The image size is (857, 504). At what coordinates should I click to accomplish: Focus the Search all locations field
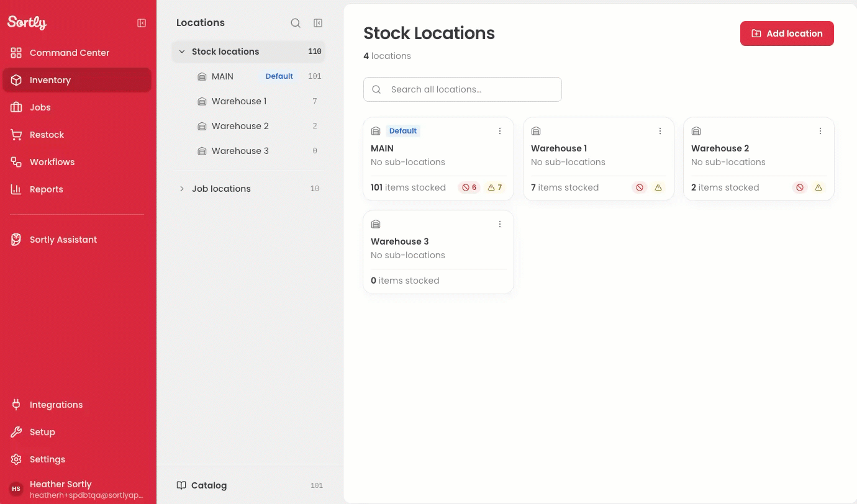(x=463, y=89)
